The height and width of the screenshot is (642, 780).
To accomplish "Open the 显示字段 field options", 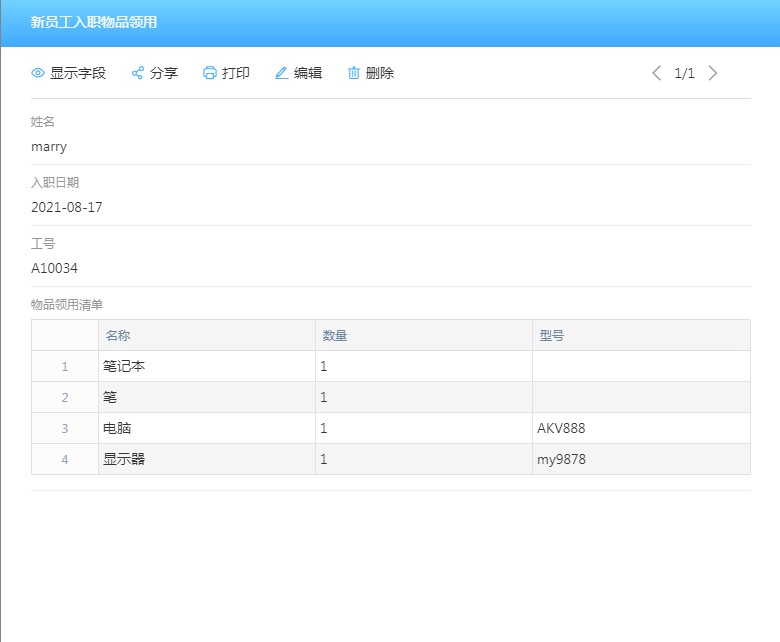I will pos(77,73).
